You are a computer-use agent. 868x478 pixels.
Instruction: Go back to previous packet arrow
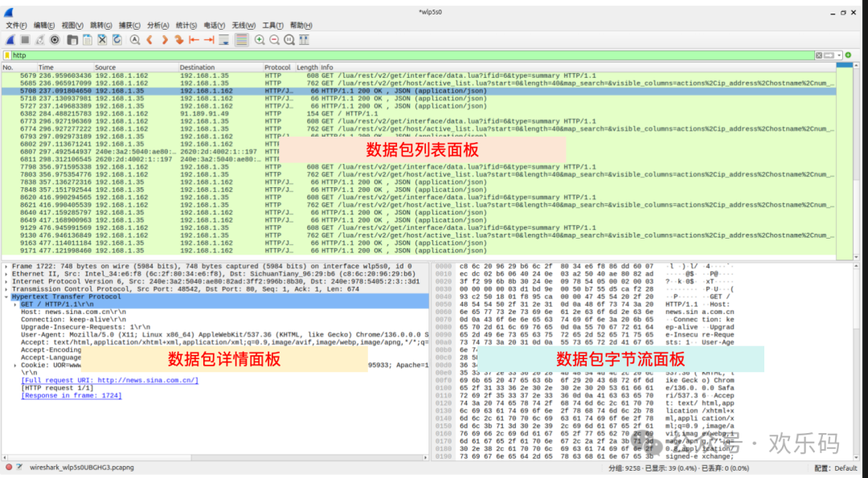pyautogui.click(x=149, y=40)
